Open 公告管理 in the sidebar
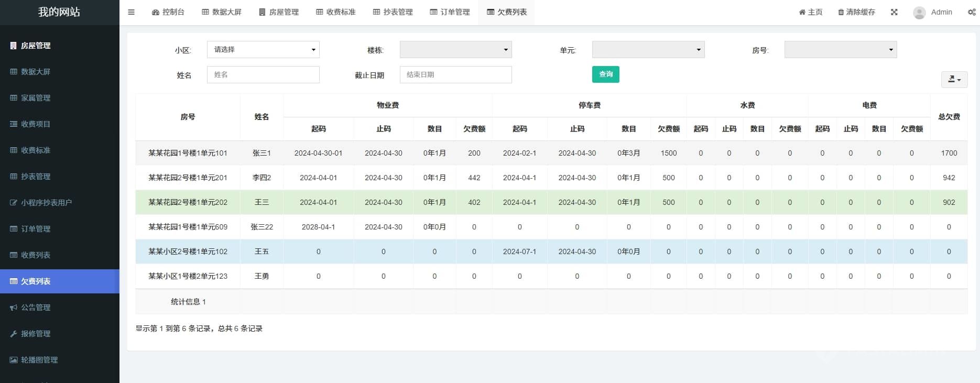 coord(36,308)
